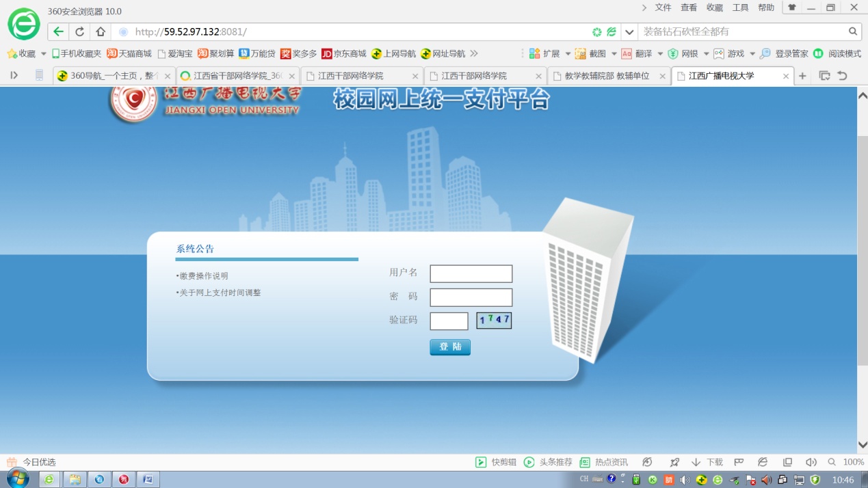Click the browser back arrow button
The image size is (868, 488).
click(x=59, y=31)
